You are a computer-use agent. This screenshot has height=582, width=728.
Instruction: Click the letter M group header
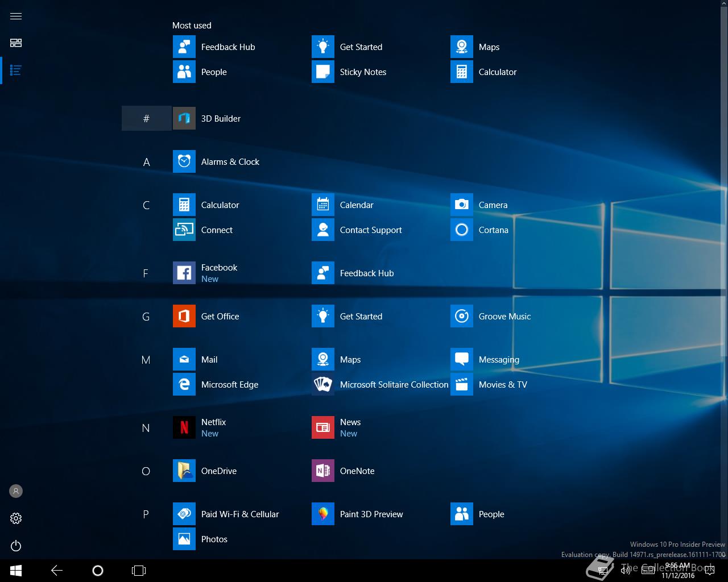pos(146,360)
